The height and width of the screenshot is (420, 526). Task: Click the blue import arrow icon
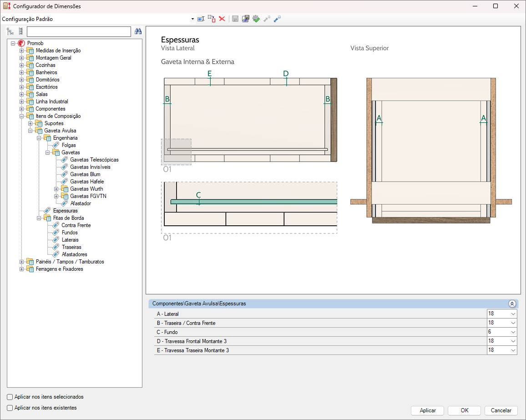(277, 19)
